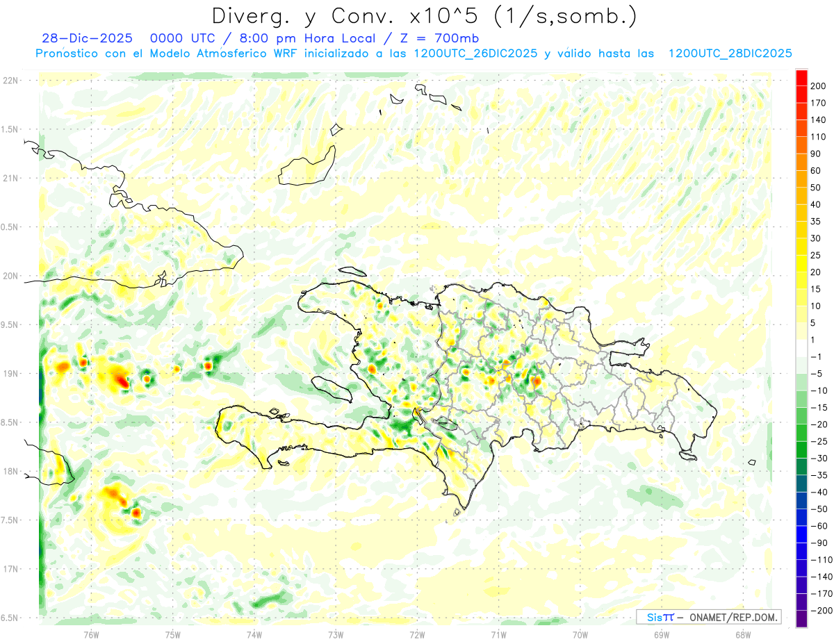The width and height of the screenshot is (834, 644).
Task: Click the '70W' longitude label
Action: click(x=580, y=634)
